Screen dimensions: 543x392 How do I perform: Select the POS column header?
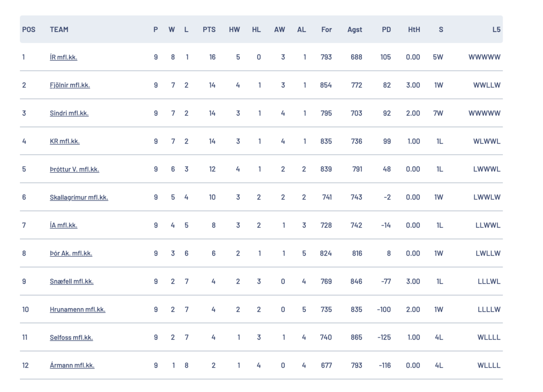point(29,29)
